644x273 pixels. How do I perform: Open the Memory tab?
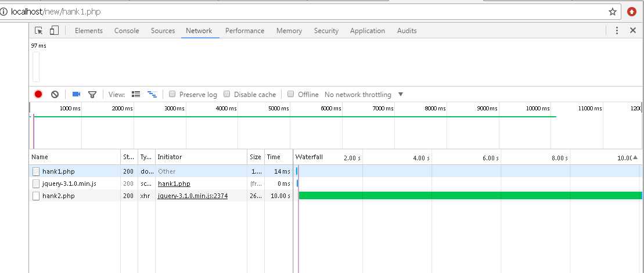click(x=289, y=31)
